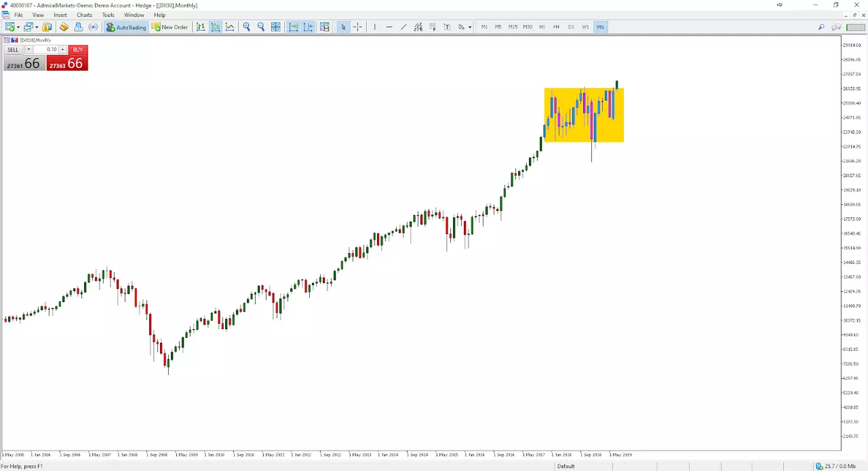Click the red BUY trading button

click(x=78, y=50)
